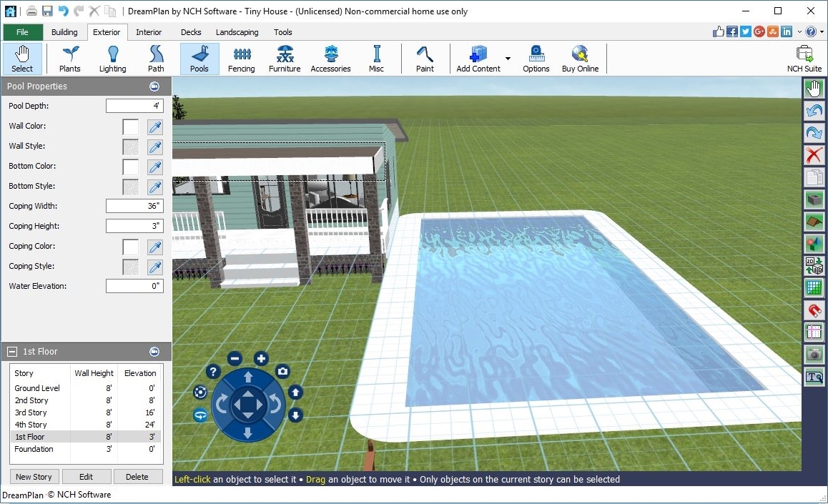Click the Wall Color swatch
Image resolution: width=828 pixels, height=504 pixels.
pyautogui.click(x=131, y=127)
